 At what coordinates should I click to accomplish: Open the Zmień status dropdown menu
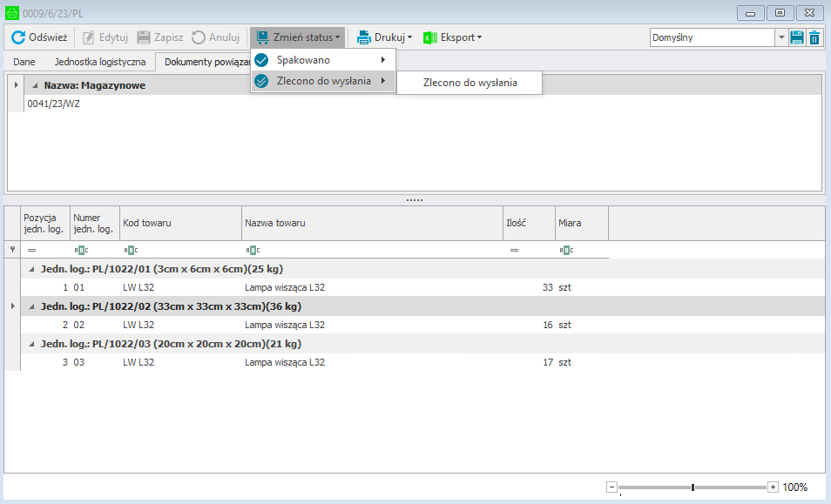click(x=298, y=37)
